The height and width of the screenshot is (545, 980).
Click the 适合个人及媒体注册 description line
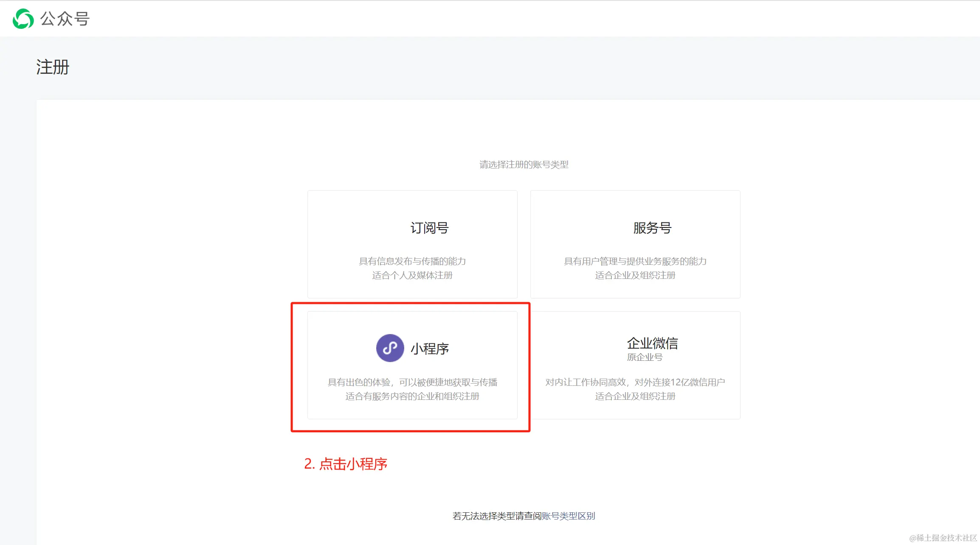(412, 275)
